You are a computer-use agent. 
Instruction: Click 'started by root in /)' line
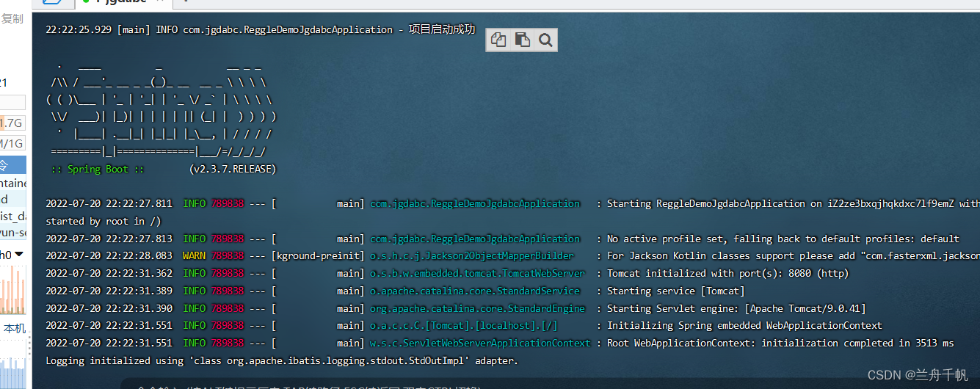[104, 221]
